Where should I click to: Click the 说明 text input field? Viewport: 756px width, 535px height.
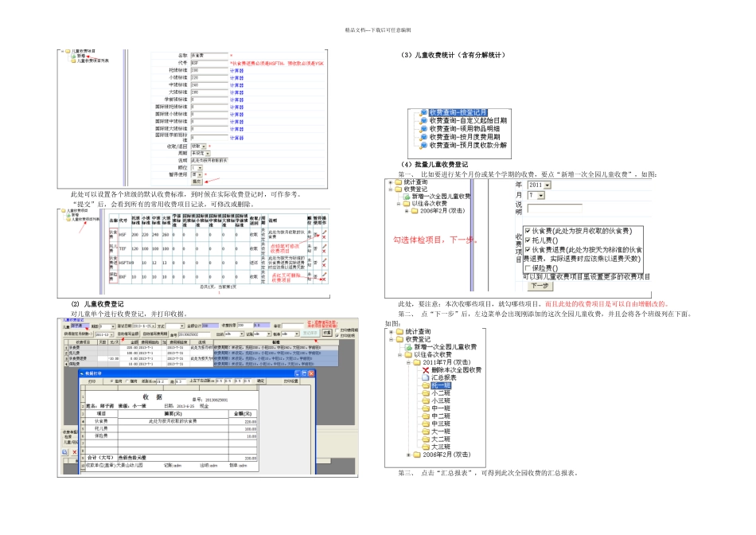(555, 209)
